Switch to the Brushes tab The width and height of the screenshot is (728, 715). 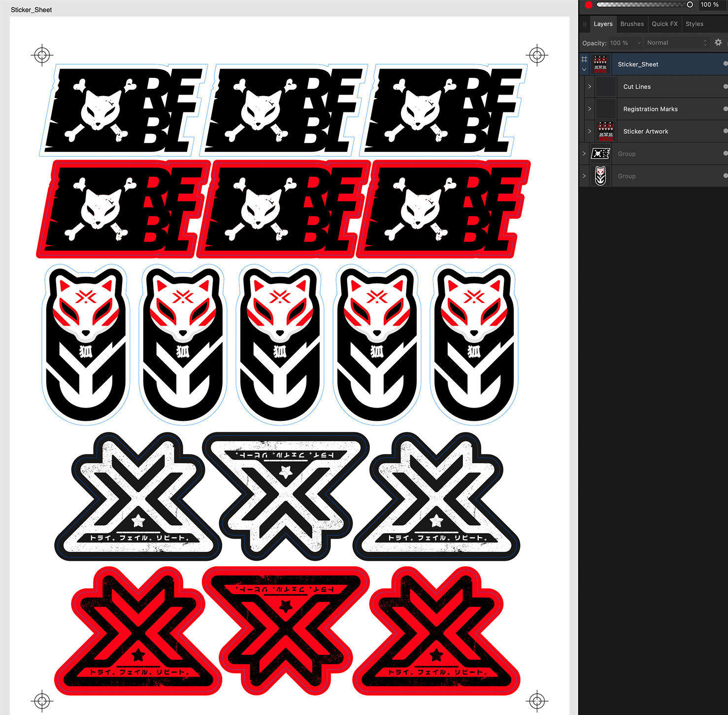tap(632, 24)
